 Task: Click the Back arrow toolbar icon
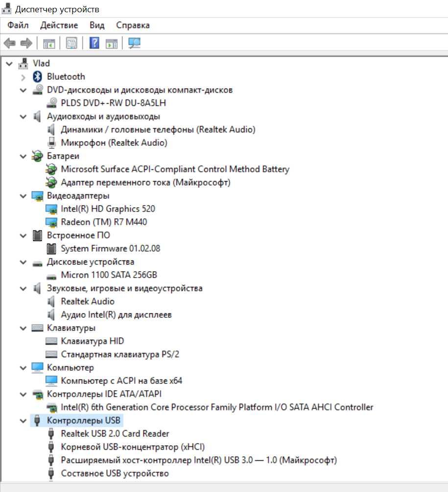tap(10, 43)
